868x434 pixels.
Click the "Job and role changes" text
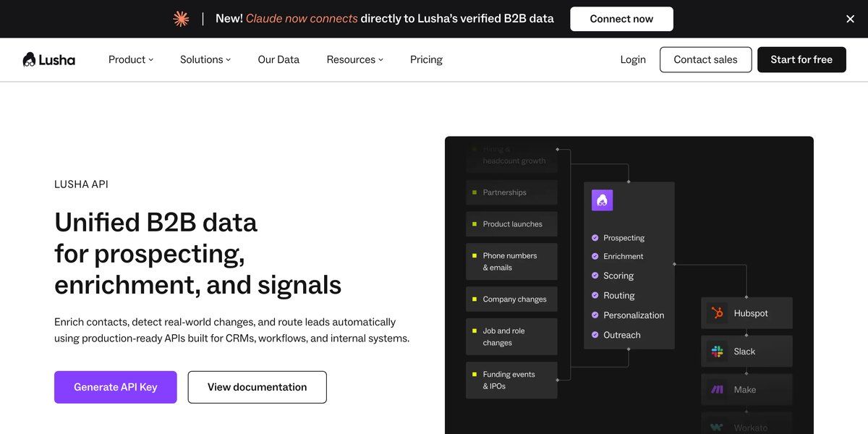[504, 337]
